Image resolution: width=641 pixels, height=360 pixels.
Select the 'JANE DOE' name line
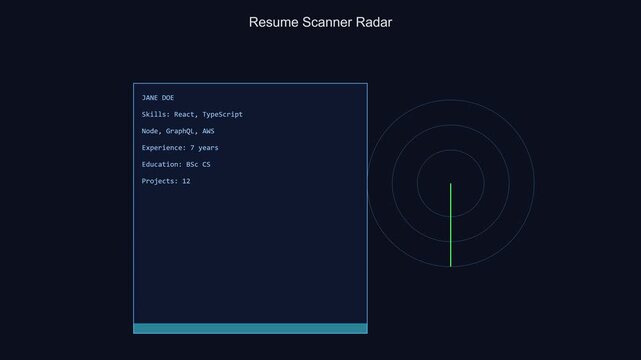[x=158, y=98]
